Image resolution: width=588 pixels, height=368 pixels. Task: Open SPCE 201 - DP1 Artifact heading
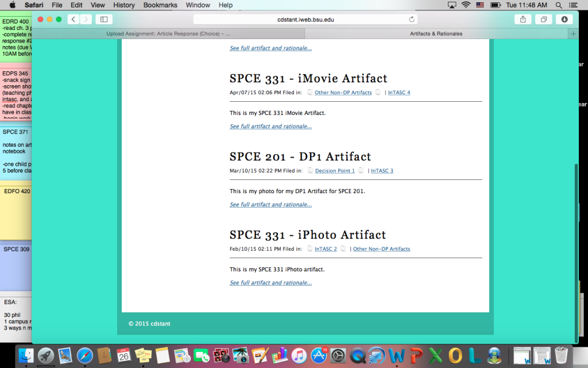300,156
